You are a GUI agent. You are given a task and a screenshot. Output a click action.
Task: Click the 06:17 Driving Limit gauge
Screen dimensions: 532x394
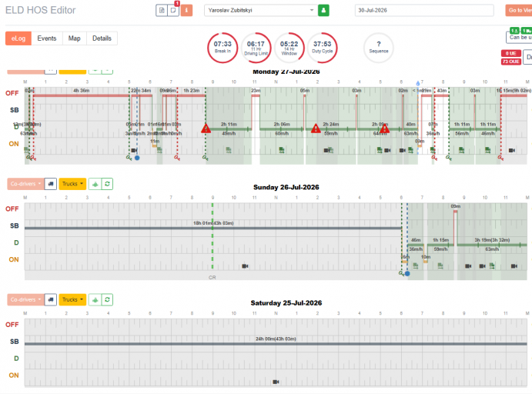[256, 48]
